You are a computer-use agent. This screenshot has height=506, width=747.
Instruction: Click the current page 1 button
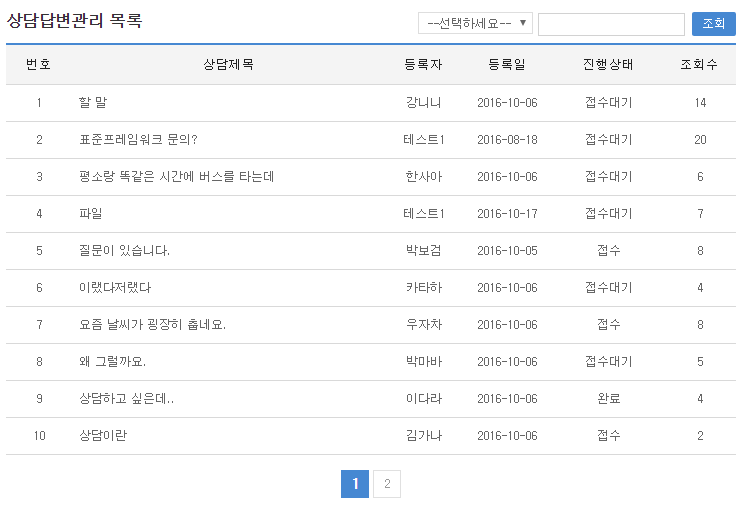pos(354,485)
